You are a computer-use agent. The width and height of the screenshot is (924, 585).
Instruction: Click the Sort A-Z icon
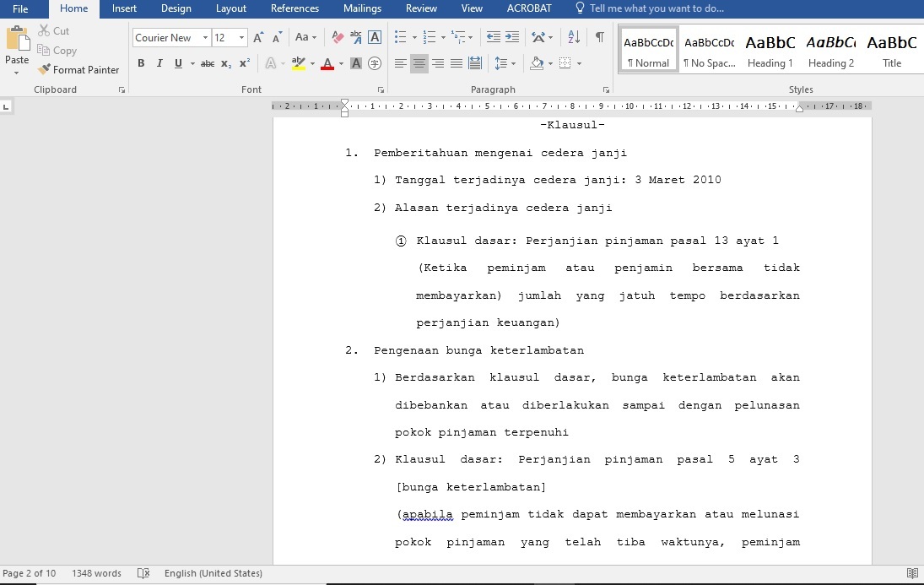tap(573, 37)
